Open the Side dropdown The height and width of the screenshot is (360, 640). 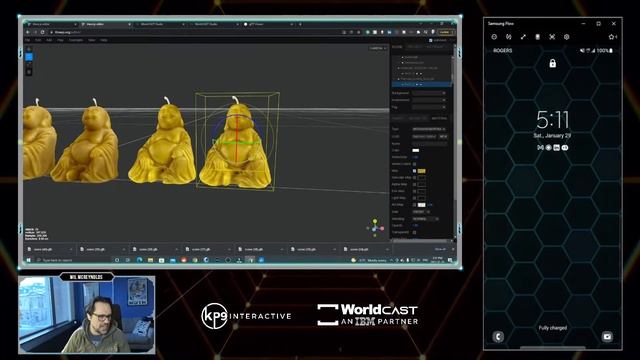point(421,212)
